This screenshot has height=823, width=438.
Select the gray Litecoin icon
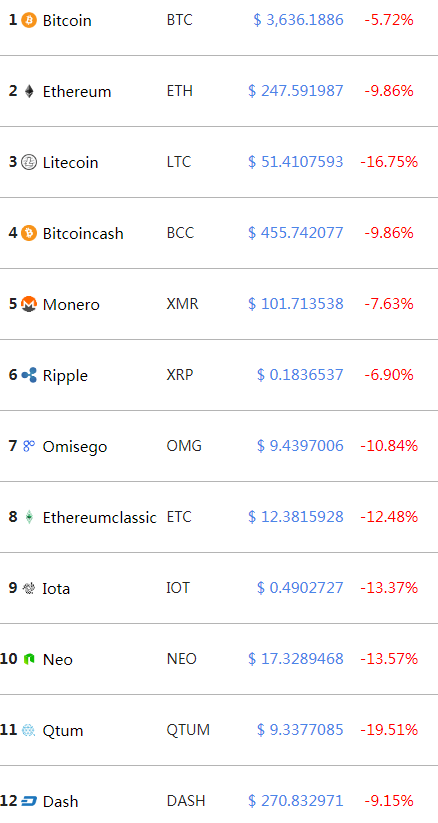pyautogui.click(x=29, y=163)
